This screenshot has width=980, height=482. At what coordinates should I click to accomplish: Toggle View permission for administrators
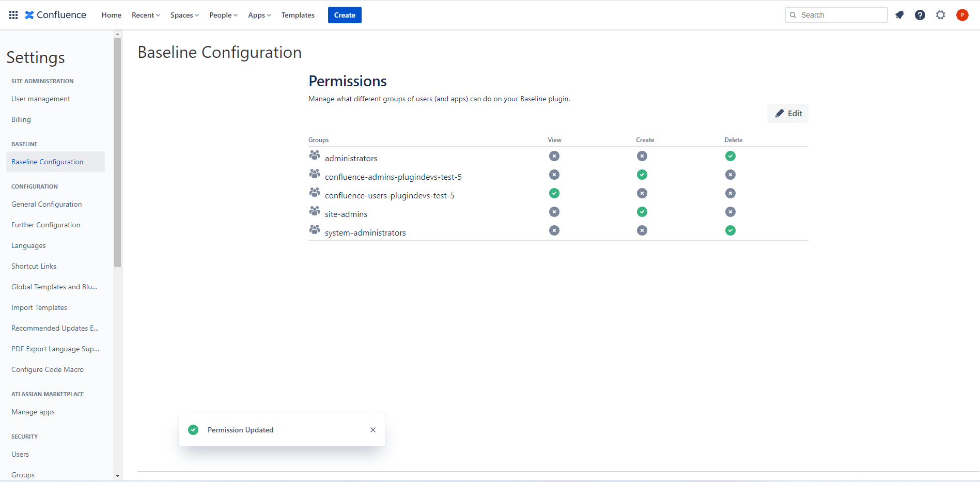click(x=554, y=156)
